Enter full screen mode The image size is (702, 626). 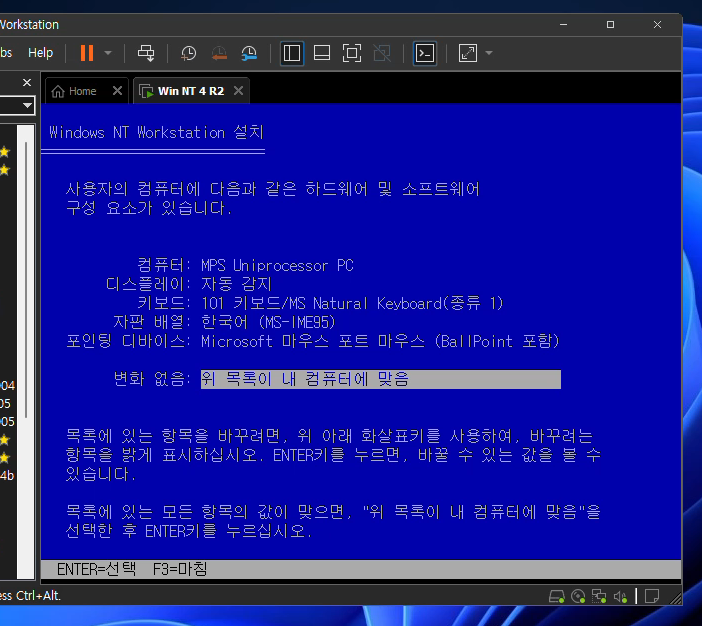coord(352,53)
